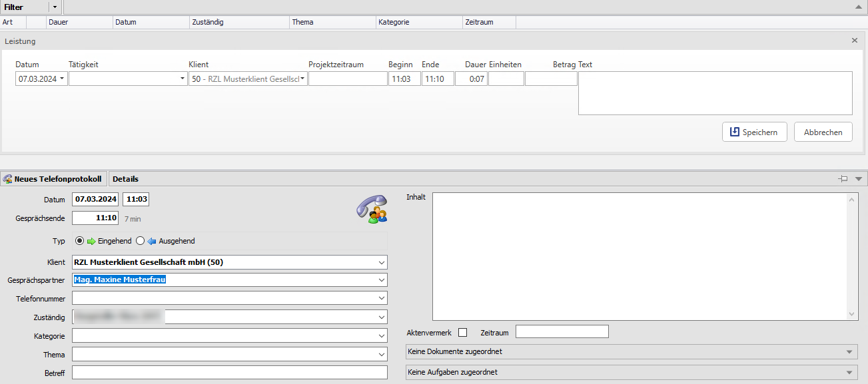The width and height of the screenshot is (868, 384).
Task: Click into the Betreff input field
Action: point(229,373)
